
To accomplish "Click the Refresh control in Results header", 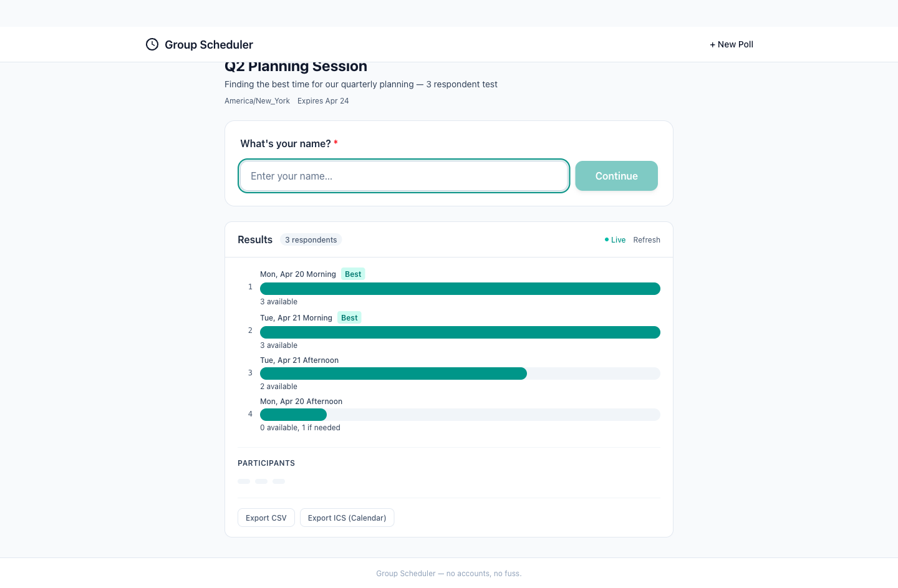I will point(647,239).
